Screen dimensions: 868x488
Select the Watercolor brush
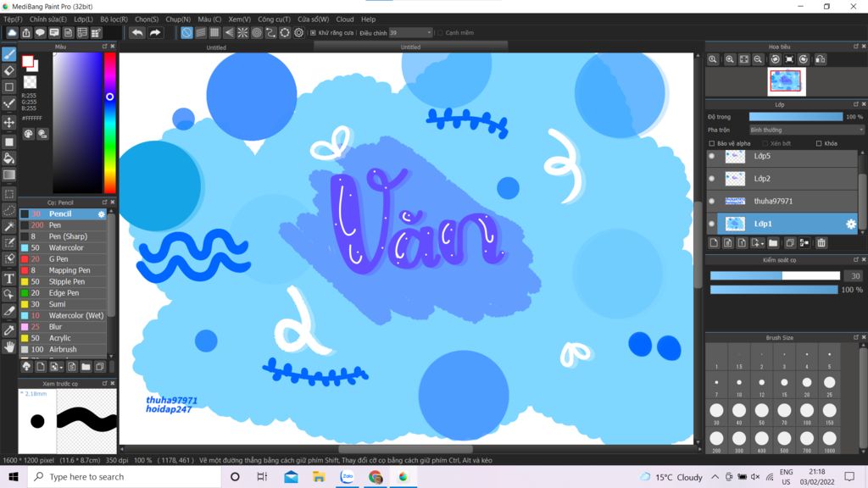[x=63, y=248]
